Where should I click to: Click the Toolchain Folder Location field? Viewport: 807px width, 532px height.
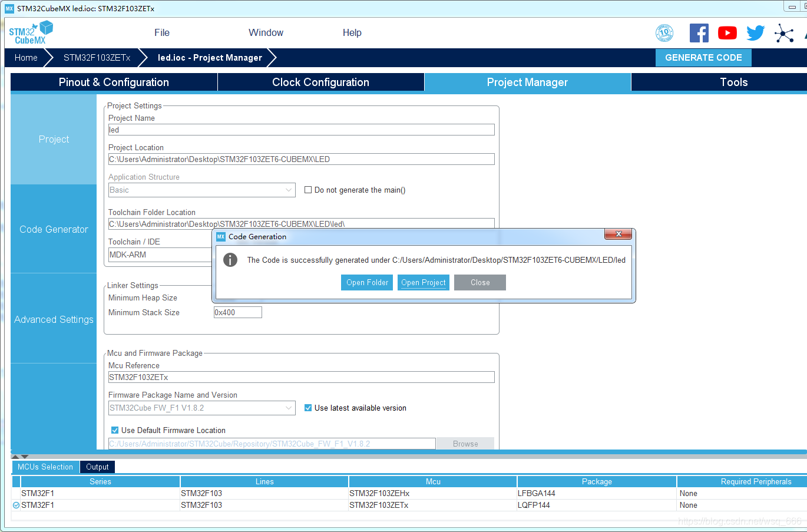pos(302,223)
